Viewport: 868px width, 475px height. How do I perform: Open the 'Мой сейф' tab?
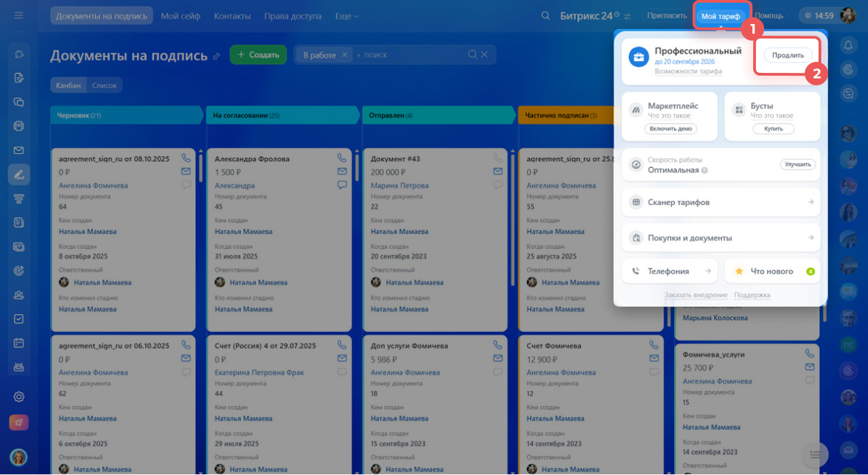coord(180,16)
